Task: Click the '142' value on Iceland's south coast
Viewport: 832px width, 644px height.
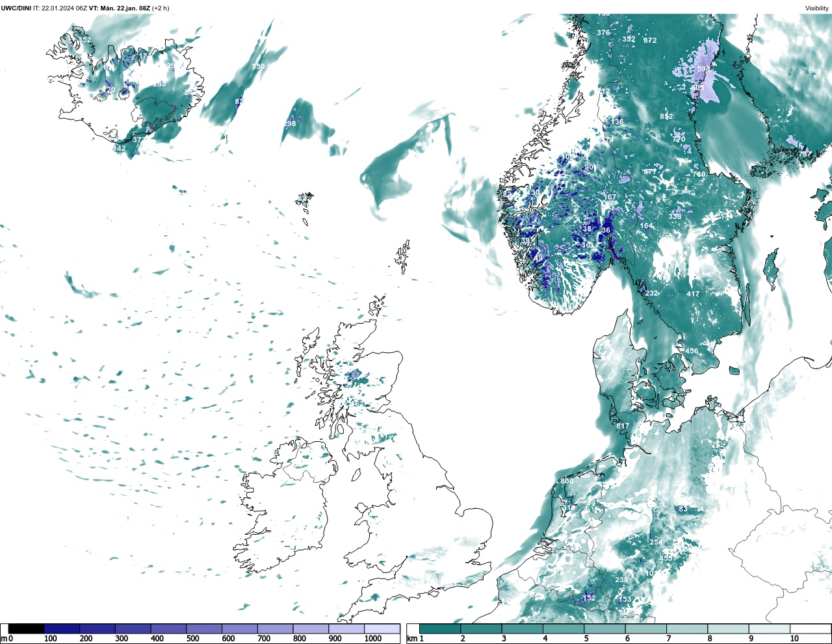Action: pyautogui.click(x=120, y=148)
